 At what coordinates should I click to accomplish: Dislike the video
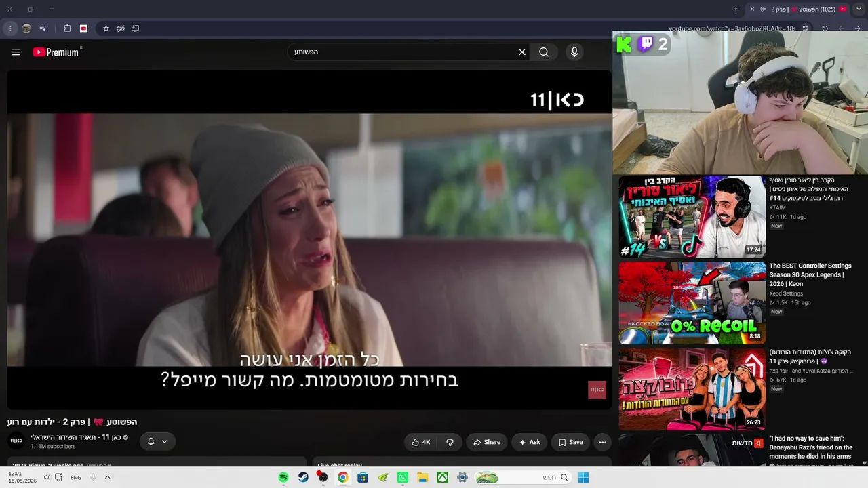pos(450,442)
